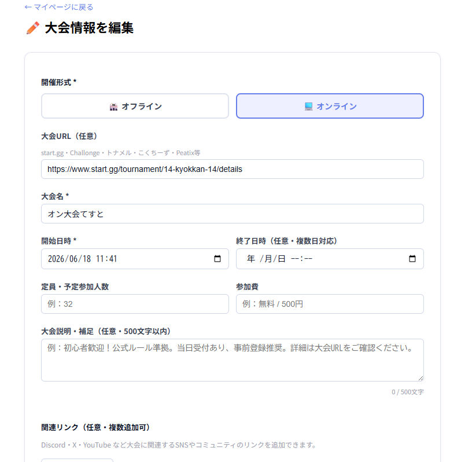Image resolution: width=476 pixels, height=462 pixels.
Task: Click the 参加費 input field
Action: (x=330, y=304)
